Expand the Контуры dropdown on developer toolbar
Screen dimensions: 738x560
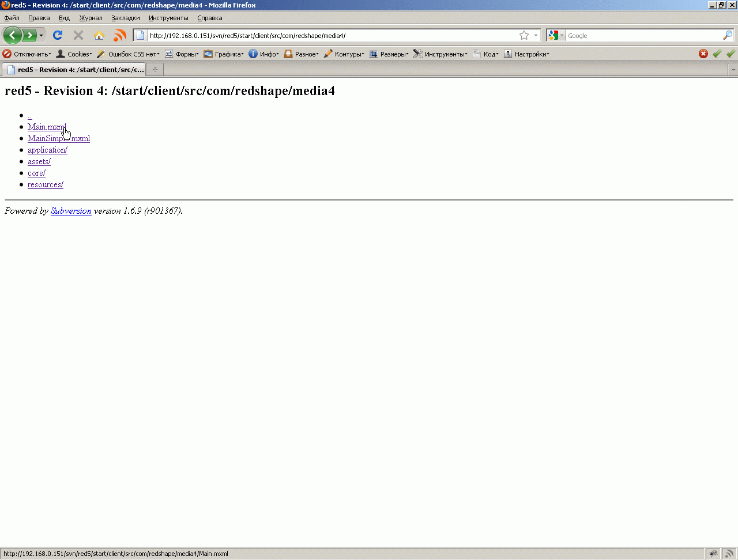(x=344, y=54)
